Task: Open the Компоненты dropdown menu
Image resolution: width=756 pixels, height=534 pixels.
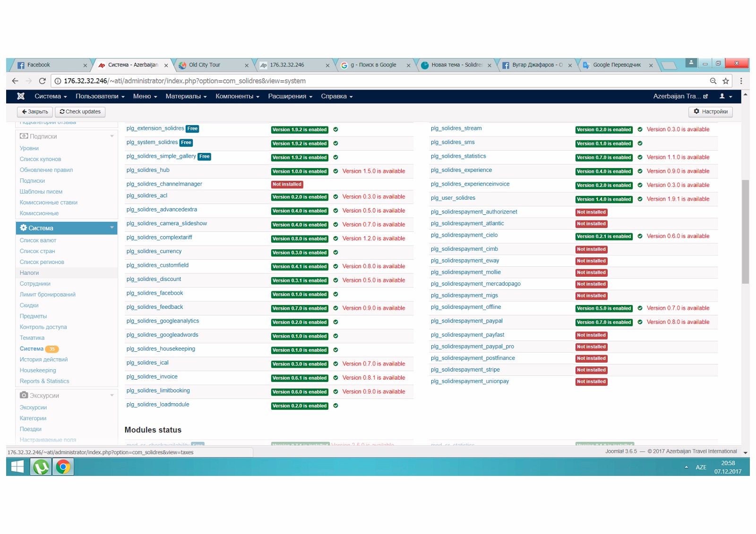Action: (x=237, y=96)
